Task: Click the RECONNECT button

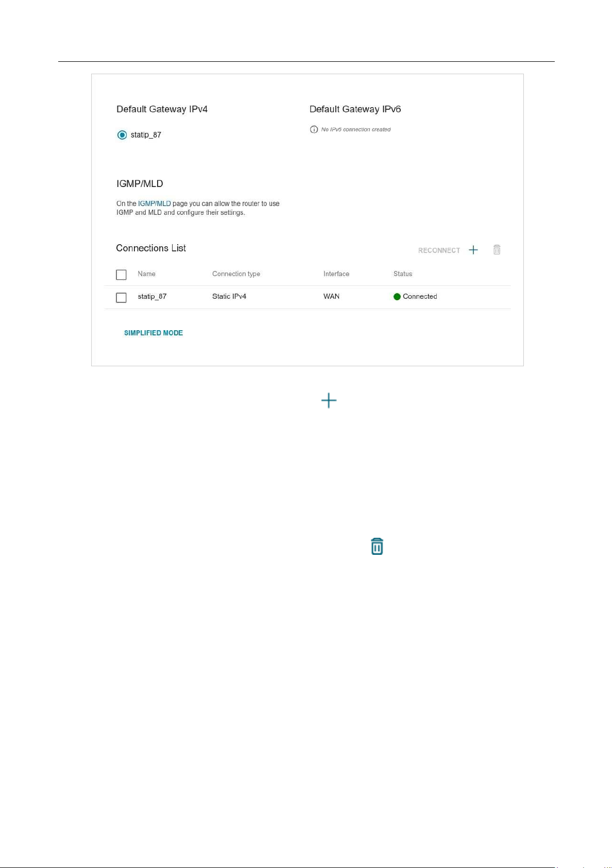Action: coord(439,250)
